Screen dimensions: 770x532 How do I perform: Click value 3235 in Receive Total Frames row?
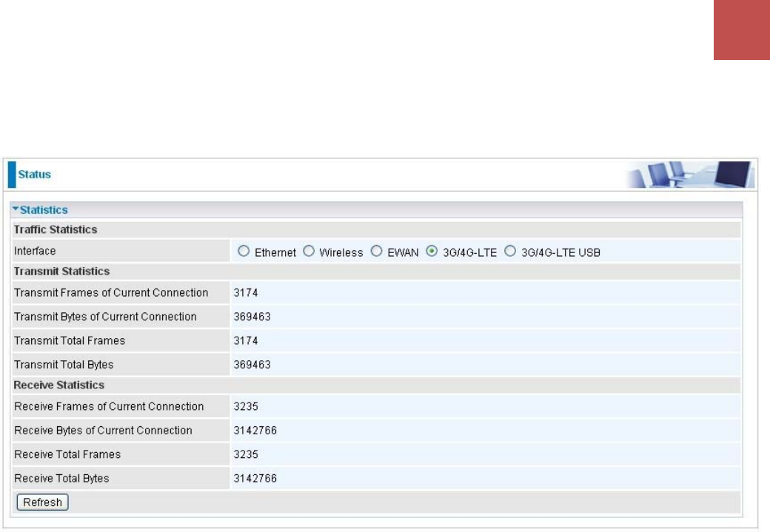246,454
